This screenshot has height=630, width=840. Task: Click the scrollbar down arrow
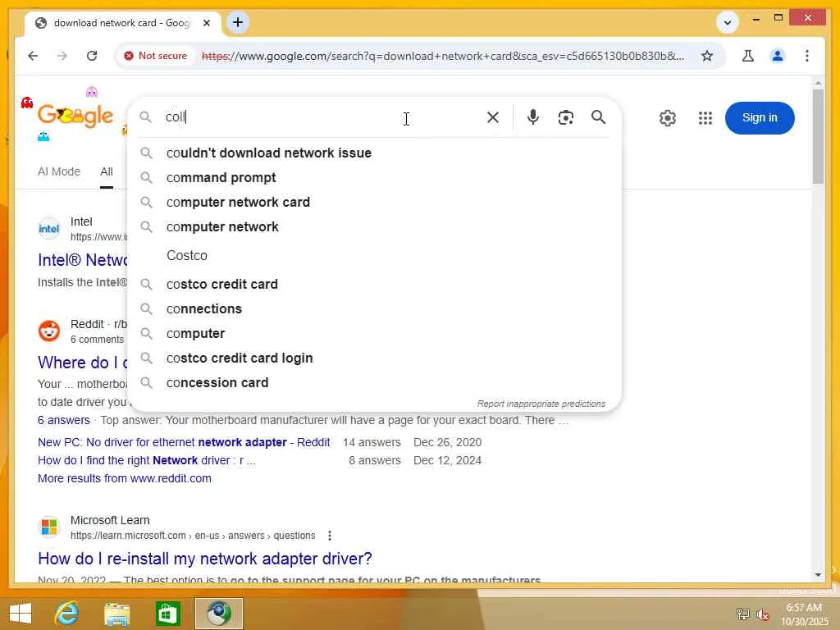pyautogui.click(x=818, y=575)
